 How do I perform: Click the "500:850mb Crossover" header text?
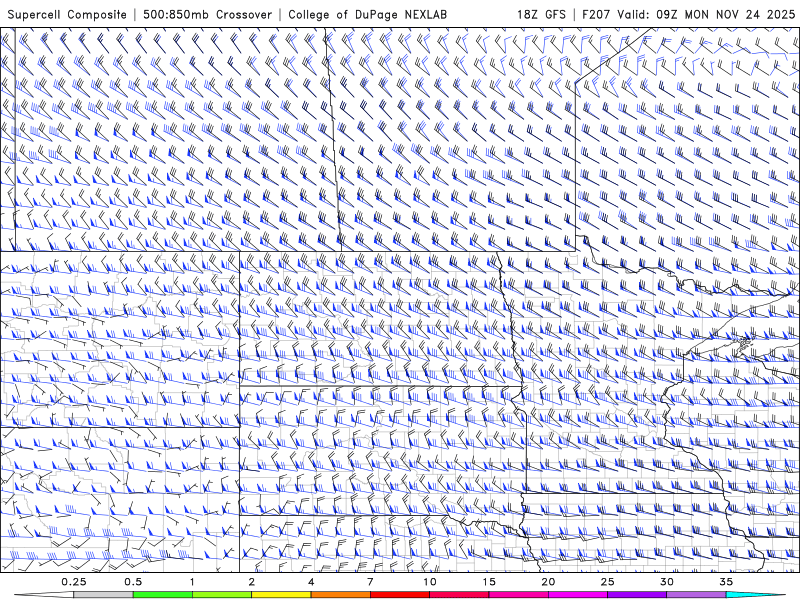207,15
